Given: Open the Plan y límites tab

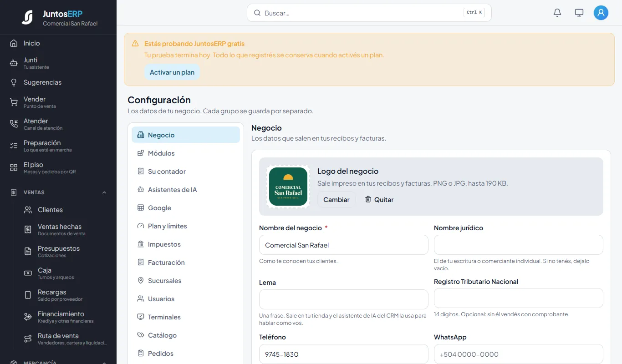Looking at the screenshot, I should (x=186, y=226).
